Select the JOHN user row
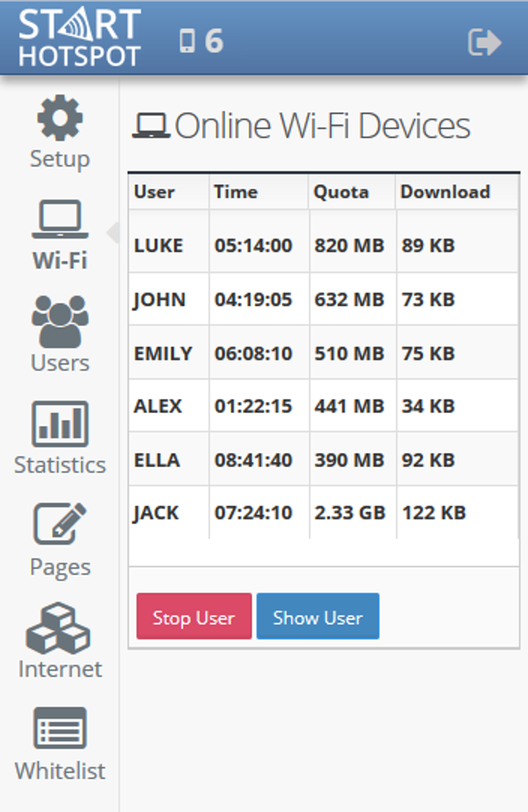The width and height of the screenshot is (528, 812). click(323, 299)
